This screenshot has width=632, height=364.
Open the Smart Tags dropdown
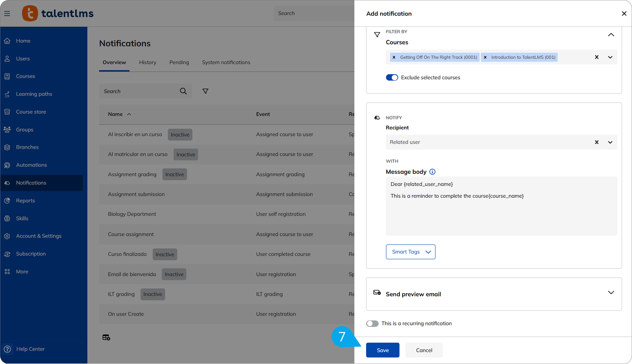pos(410,252)
